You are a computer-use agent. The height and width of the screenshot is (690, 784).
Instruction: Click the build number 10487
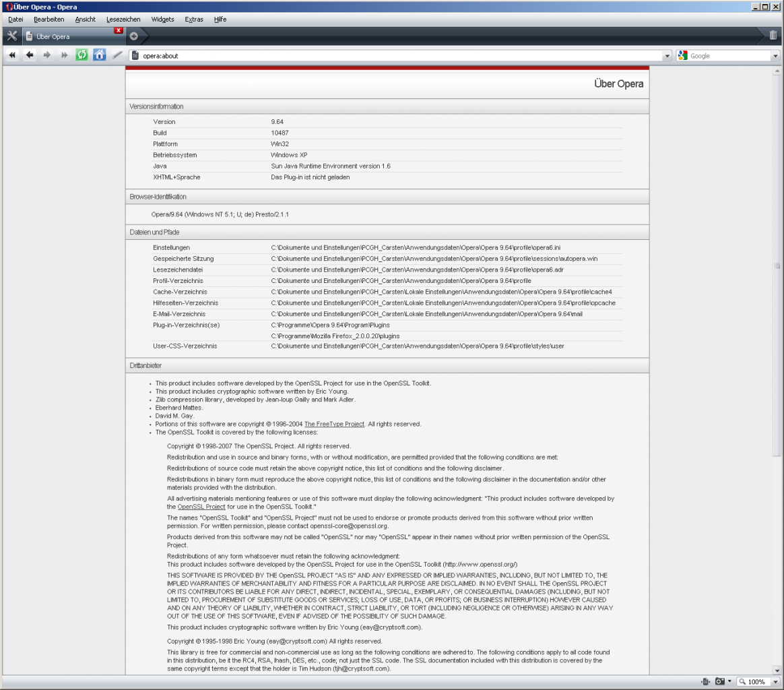click(280, 133)
